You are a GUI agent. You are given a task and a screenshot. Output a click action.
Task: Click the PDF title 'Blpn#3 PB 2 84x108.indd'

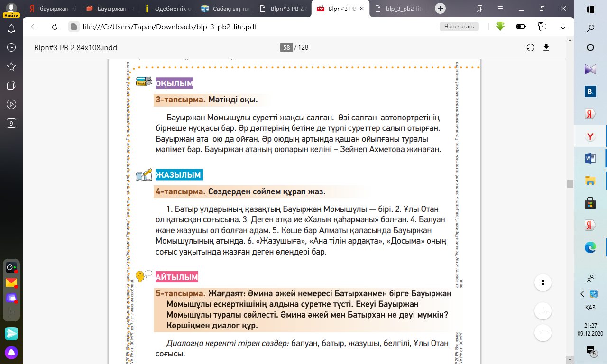(75, 47)
